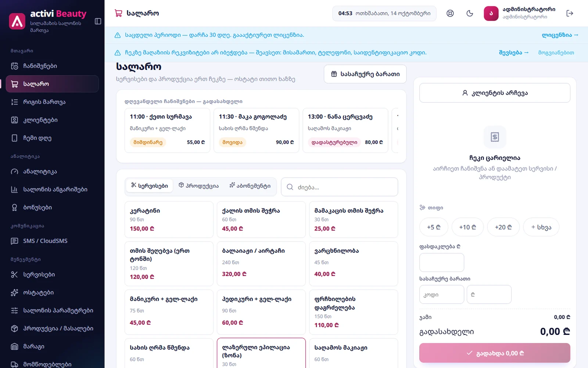Add the ბალაიაჟი / აირტაჩი service

click(x=261, y=264)
